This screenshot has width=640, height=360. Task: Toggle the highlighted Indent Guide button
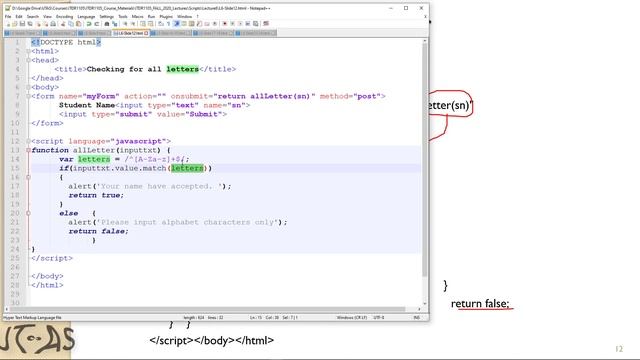(x=176, y=24)
